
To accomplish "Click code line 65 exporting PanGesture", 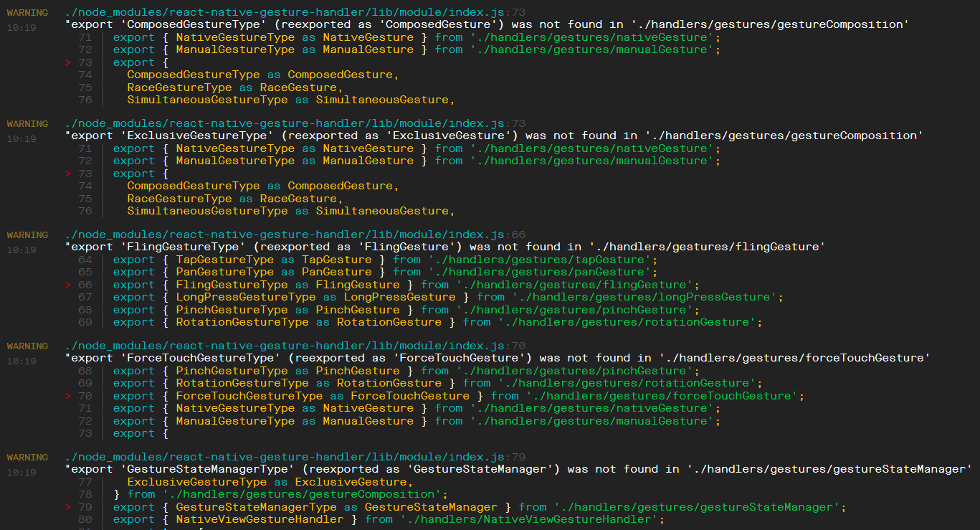I will (385, 272).
